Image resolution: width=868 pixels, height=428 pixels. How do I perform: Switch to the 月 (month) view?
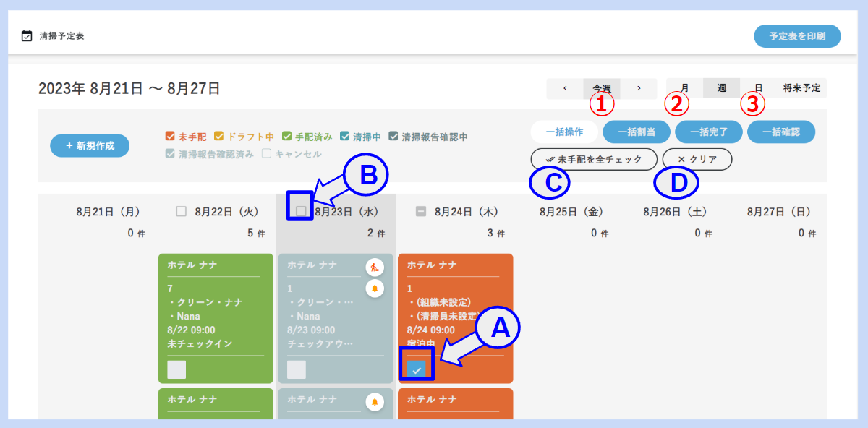pos(684,88)
